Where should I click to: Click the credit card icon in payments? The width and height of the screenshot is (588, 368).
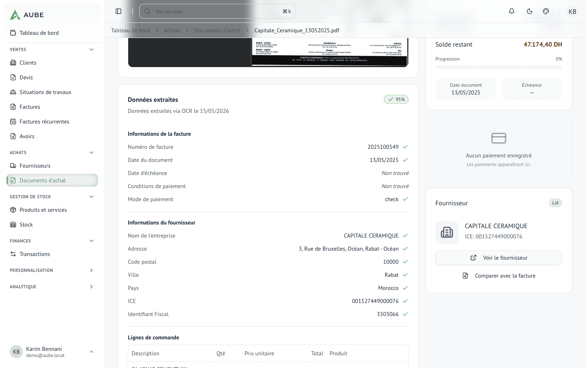[499, 138]
